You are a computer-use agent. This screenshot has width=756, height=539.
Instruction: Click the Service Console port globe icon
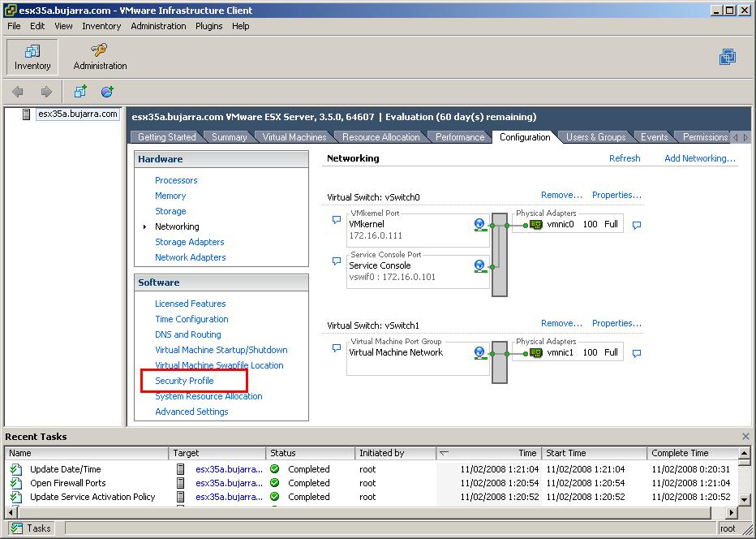coord(479,266)
